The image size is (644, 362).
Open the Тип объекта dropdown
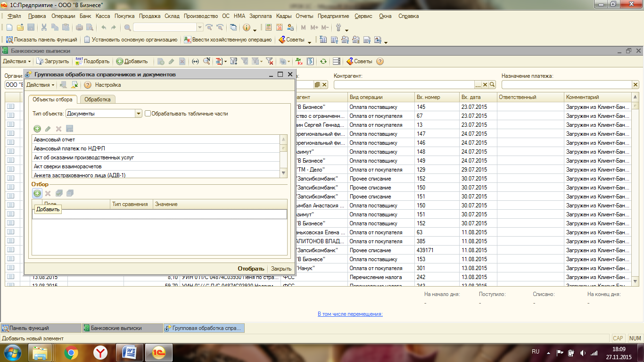click(138, 114)
